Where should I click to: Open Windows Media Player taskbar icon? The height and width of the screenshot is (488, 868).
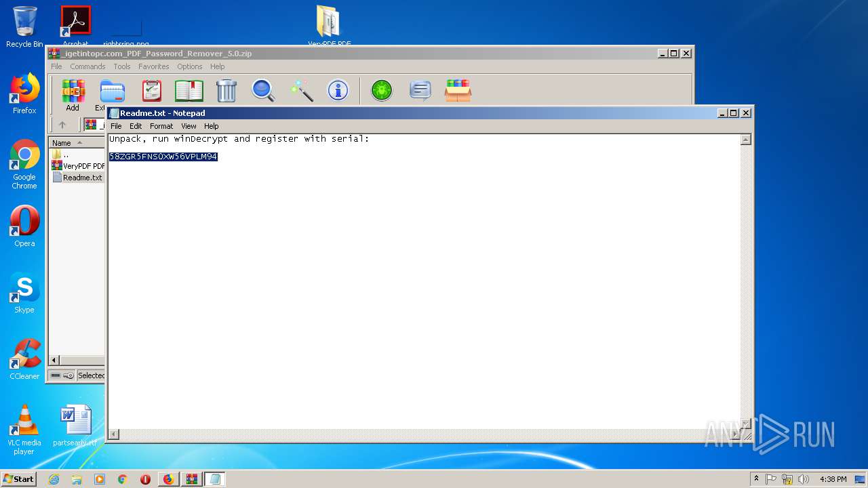coord(100,479)
